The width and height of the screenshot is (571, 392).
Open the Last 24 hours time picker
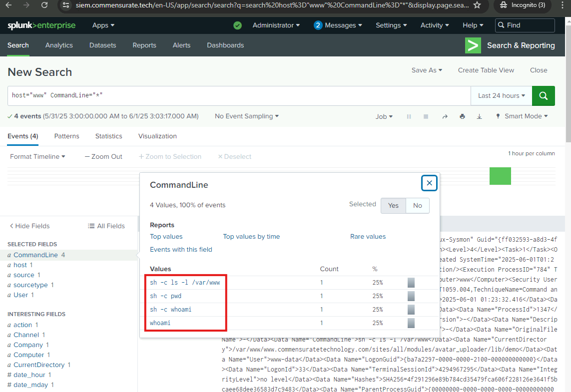(x=501, y=96)
